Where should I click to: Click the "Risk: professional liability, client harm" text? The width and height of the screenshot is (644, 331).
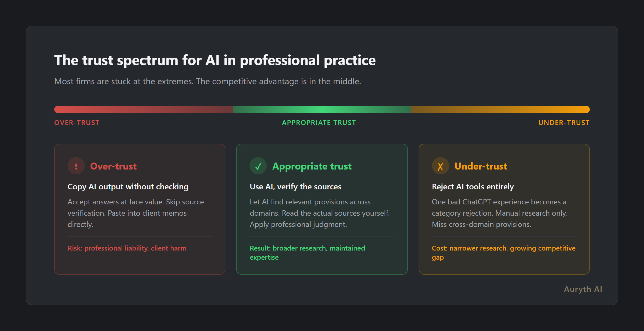pyautogui.click(x=127, y=248)
